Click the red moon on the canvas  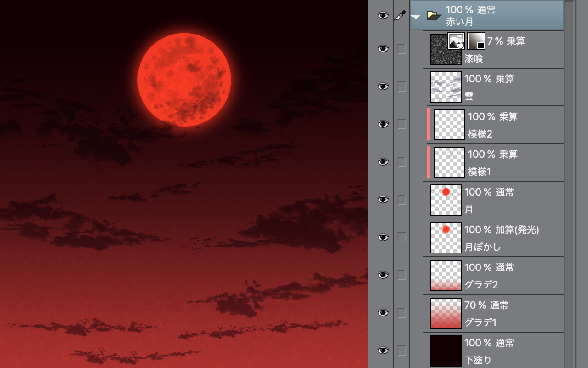coord(184,79)
